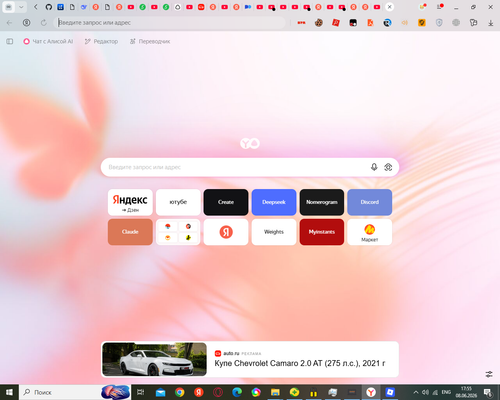Open the extensions puzzle icon
Image resolution: width=500 pixels, height=400 pixels.
(x=473, y=23)
